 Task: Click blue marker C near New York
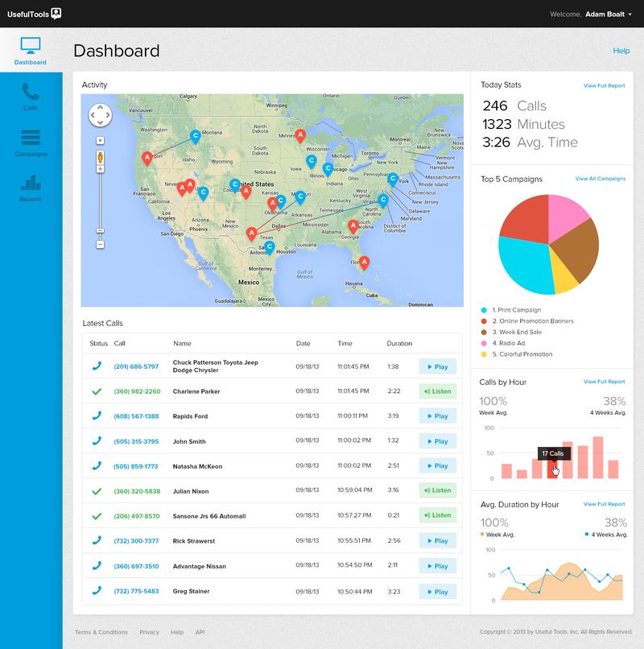393,180
